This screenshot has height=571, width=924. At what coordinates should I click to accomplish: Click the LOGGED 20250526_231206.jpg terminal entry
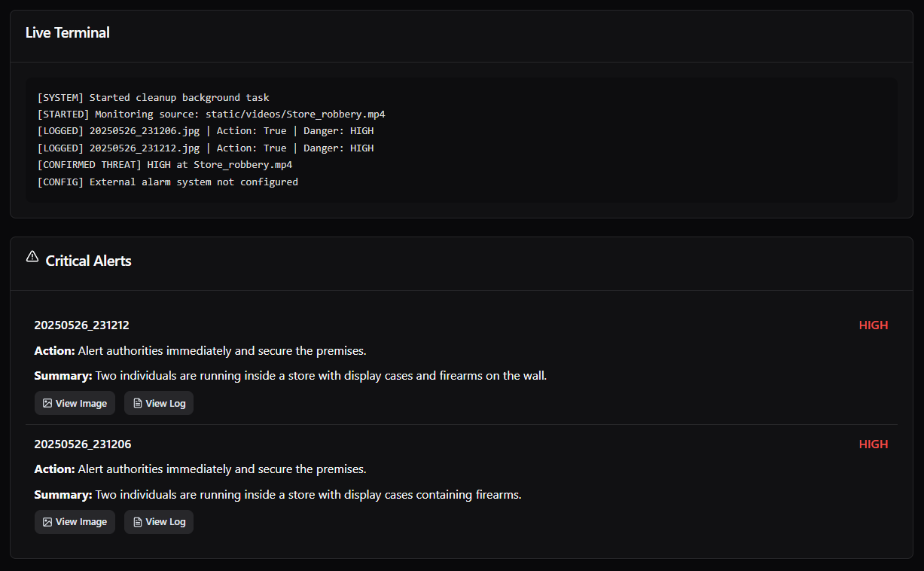click(205, 131)
